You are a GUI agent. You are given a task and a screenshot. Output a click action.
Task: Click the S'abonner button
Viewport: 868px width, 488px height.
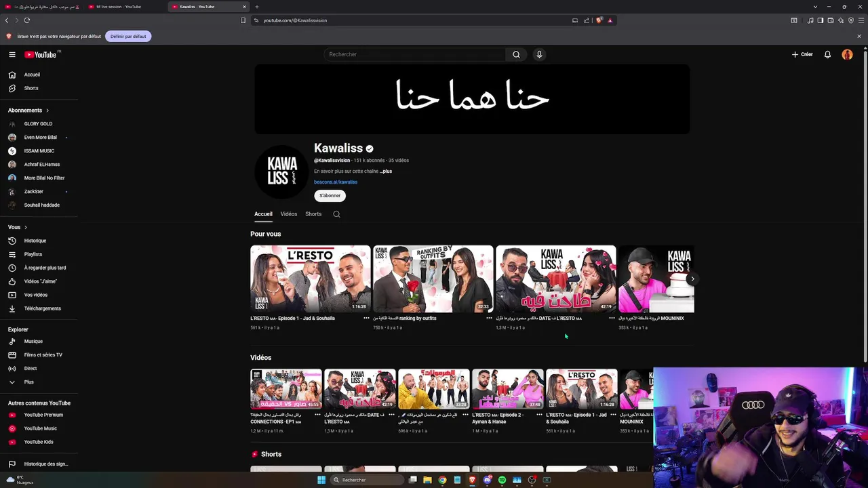[330, 196]
